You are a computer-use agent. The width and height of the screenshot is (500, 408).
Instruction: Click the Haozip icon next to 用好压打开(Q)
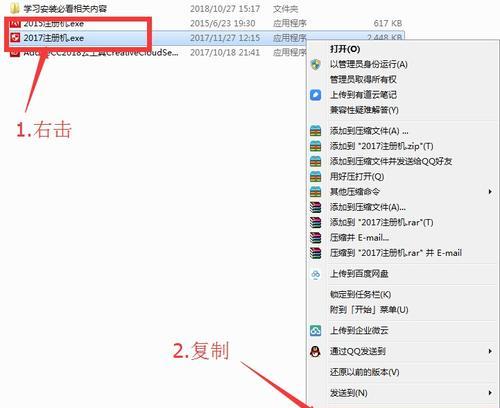pyautogui.click(x=315, y=176)
